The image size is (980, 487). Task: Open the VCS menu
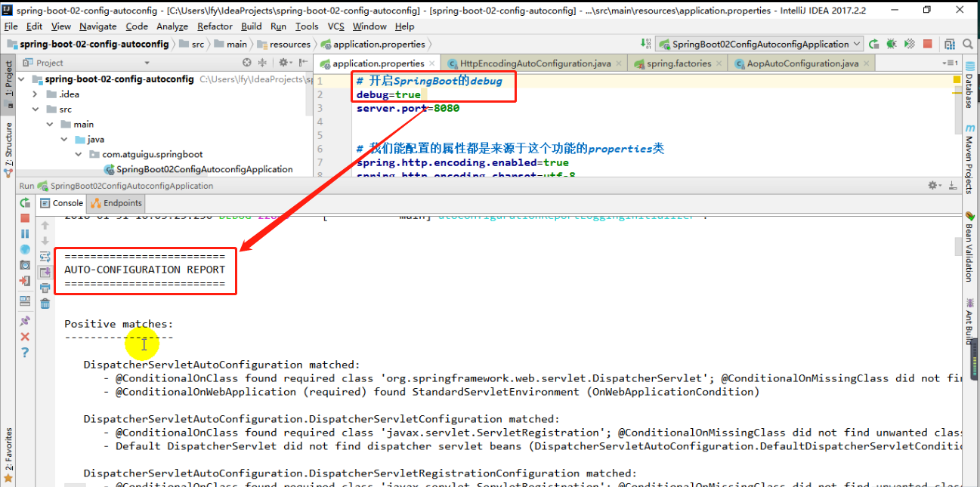pos(335,26)
